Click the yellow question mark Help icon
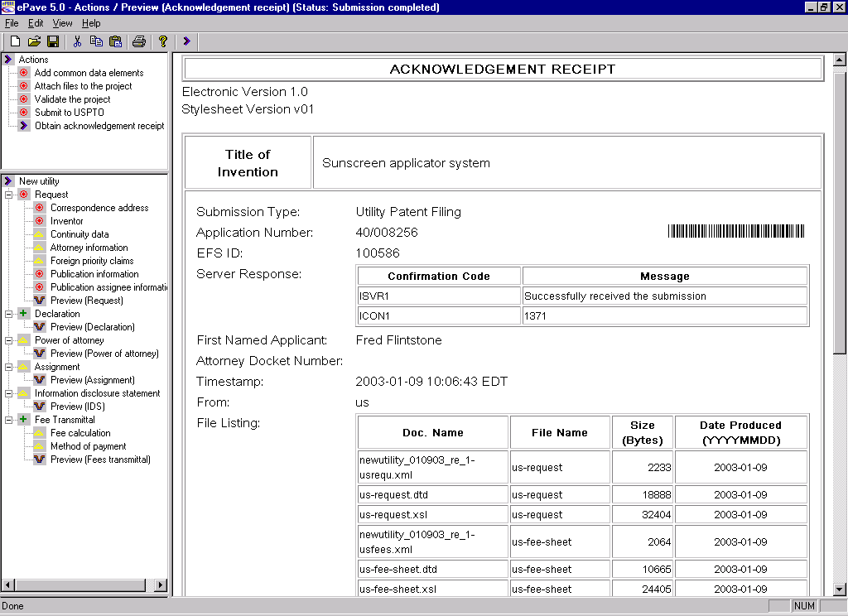The width and height of the screenshot is (848, 616). [x=163, y=41]
